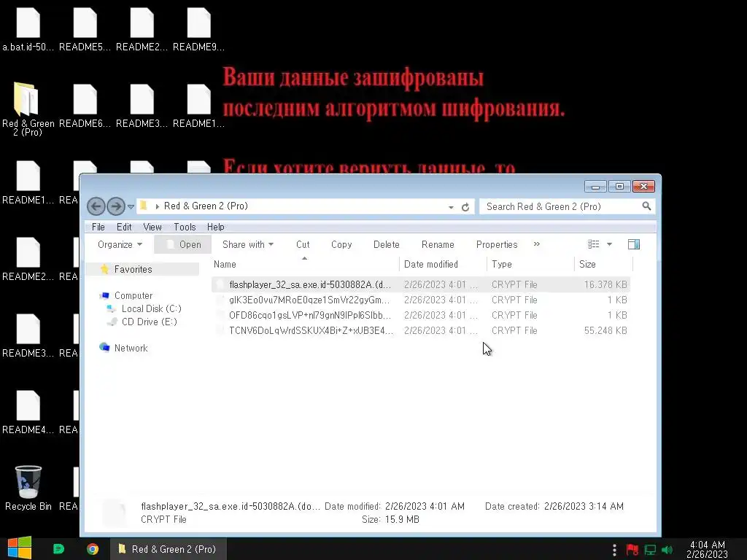Select the flashplayer_32_sa.exe.id-5030882A file
The width and height of the screenshot is (747, 560).
421,285
